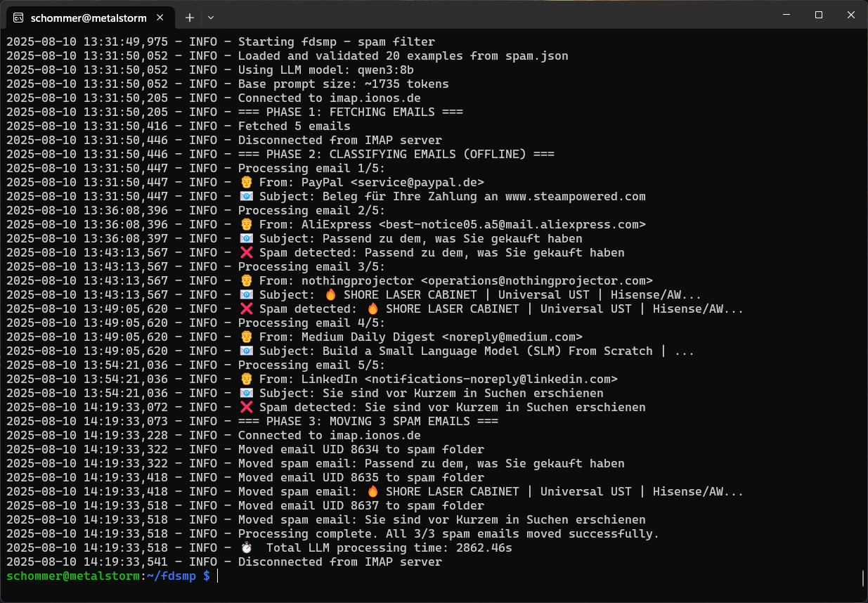Click the timestamp '2025-08-10 14:19:33,541'
The height and width of the screenshot is (603, 868).
click(87, 562)
